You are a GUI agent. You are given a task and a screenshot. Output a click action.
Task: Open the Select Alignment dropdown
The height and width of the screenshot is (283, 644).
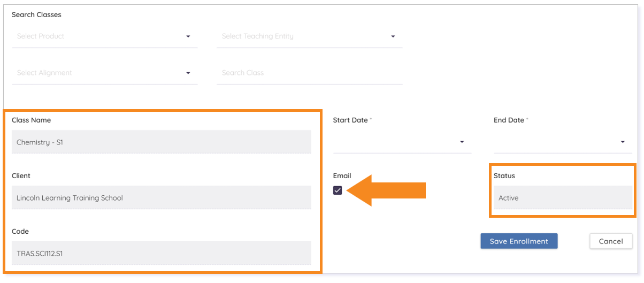coord(104,73)
